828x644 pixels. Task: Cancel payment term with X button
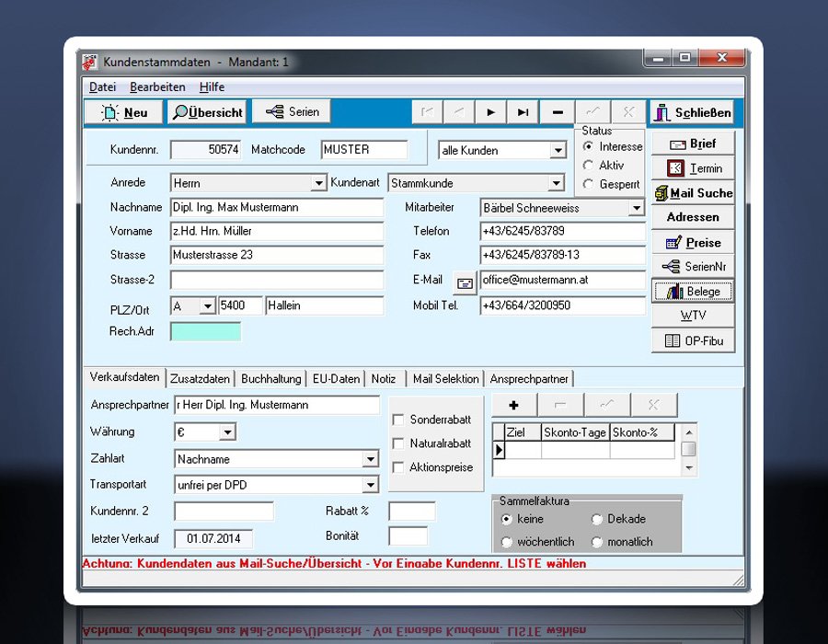pyautogui.click(x=654, y=405)
